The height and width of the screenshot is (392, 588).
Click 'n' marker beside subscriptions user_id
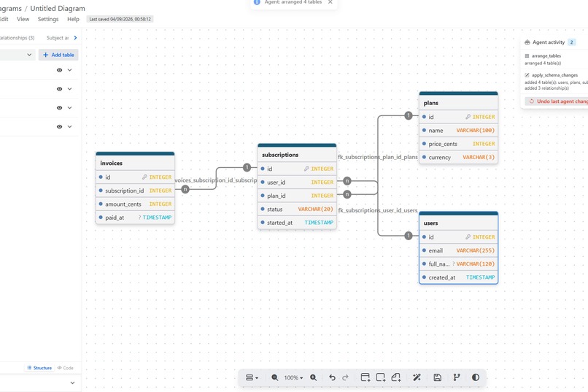point(347,181)
